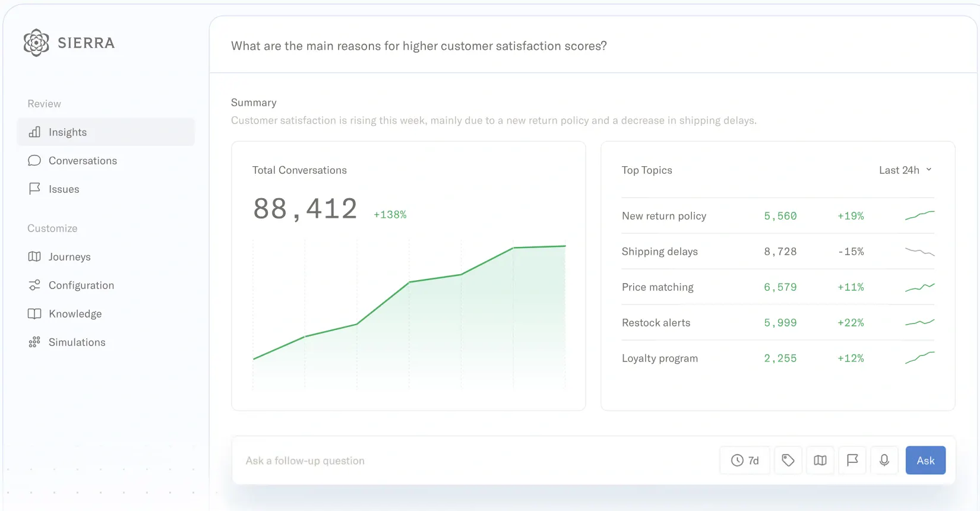Open the Insights menu item
This screenshot has height=511, width=980.
pyautogui.click(x=106, y=132)
